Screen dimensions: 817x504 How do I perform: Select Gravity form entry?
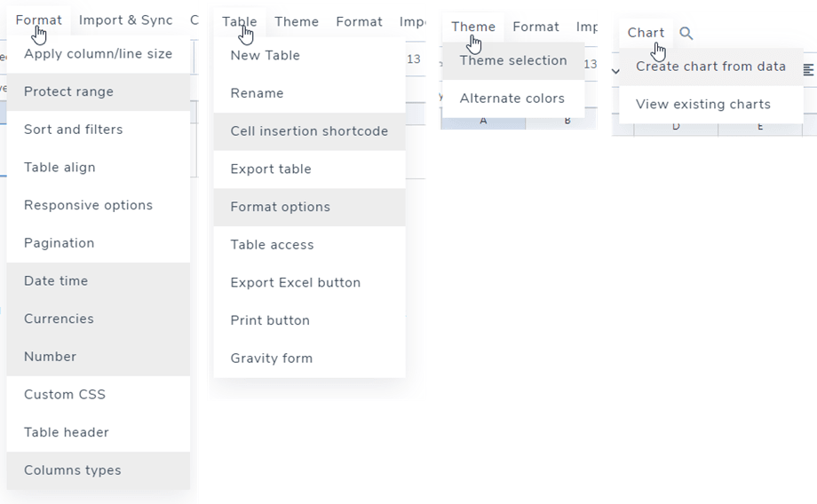271,358
